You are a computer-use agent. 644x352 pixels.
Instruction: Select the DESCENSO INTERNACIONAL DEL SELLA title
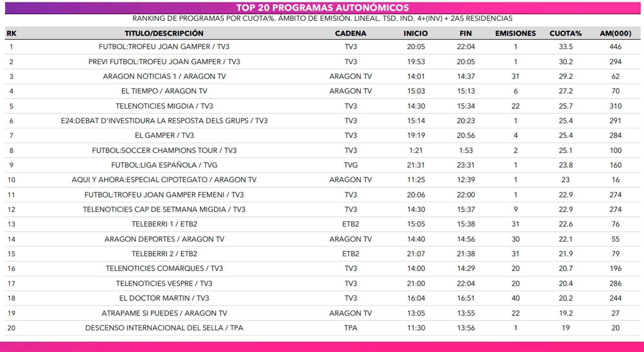(x=164, y=328)
